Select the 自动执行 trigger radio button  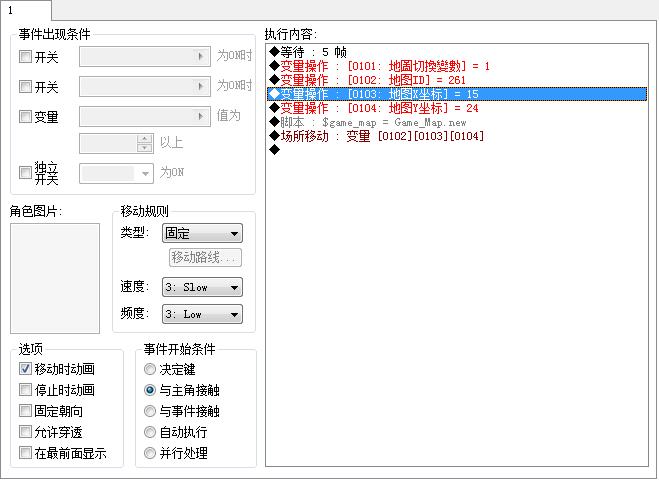pos(150,432)
